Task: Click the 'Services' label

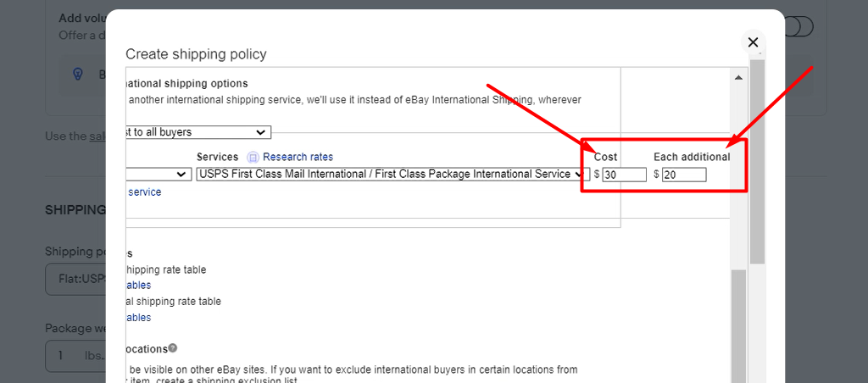Action: pos(218,158)
